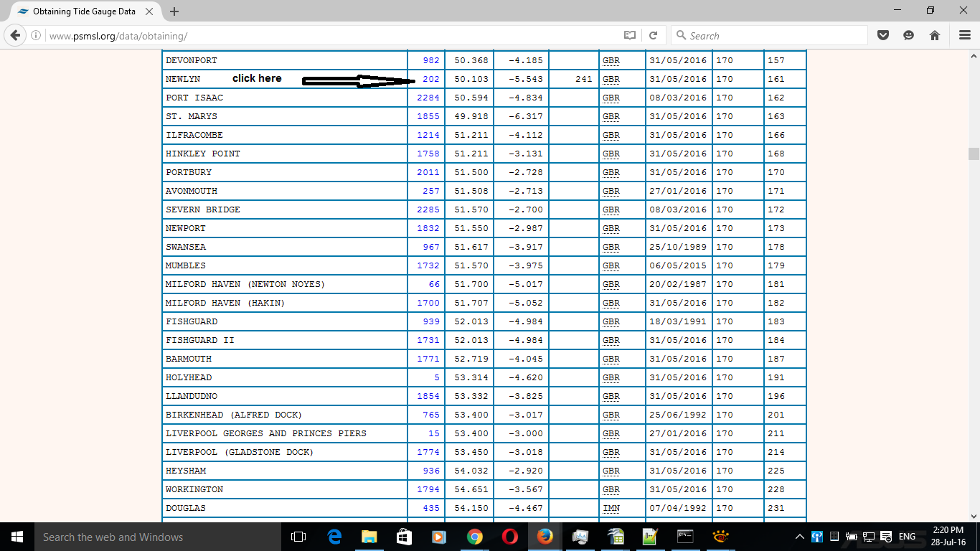
Task: Click the page vertical scrollbar thumb
Action: (x=974, y=154)
